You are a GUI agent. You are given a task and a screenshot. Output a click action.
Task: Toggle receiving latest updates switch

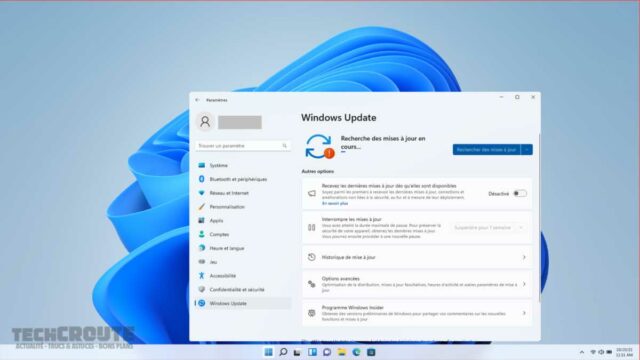click(520, 193)
